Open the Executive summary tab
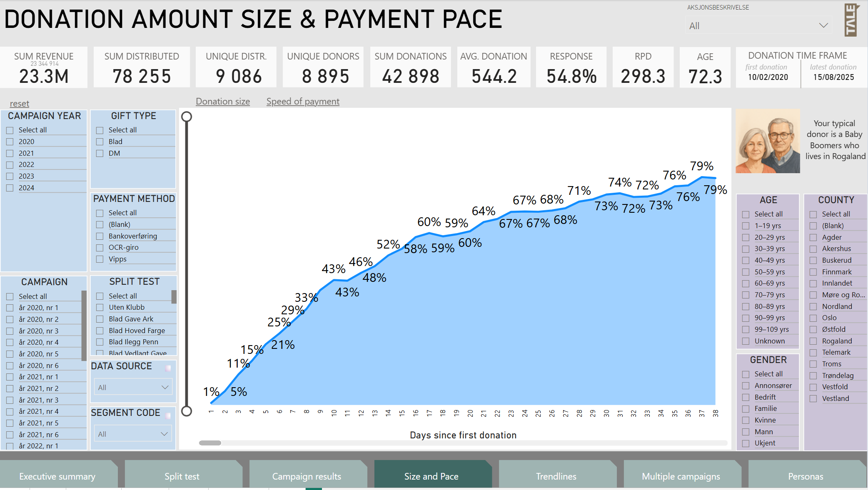868x490 pixels. tap(57, 476)
